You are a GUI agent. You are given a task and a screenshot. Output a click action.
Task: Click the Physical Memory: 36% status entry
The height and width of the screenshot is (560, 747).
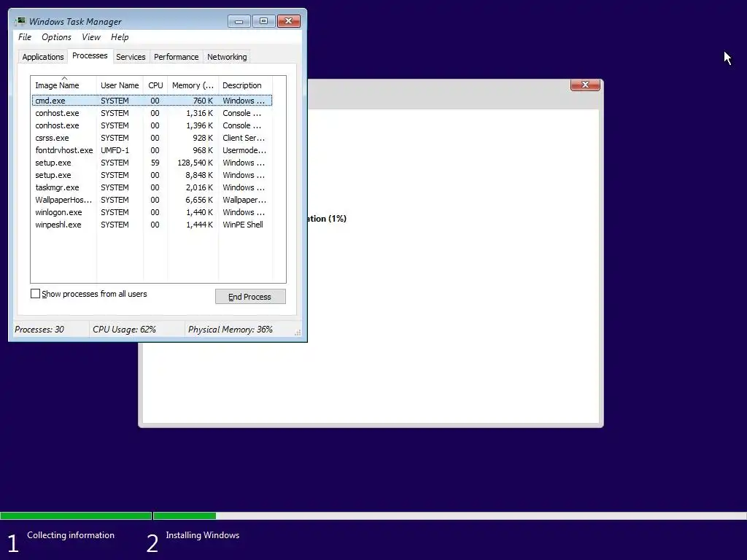(230, 329)
